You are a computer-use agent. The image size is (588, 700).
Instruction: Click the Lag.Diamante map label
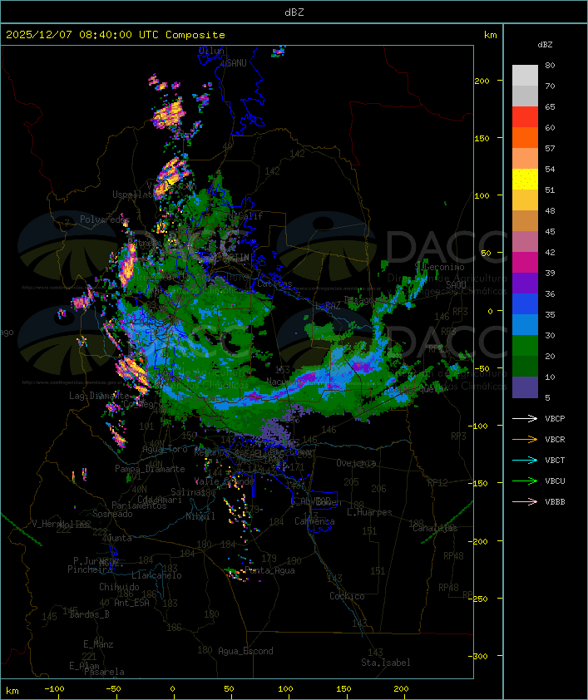point(99,396)
